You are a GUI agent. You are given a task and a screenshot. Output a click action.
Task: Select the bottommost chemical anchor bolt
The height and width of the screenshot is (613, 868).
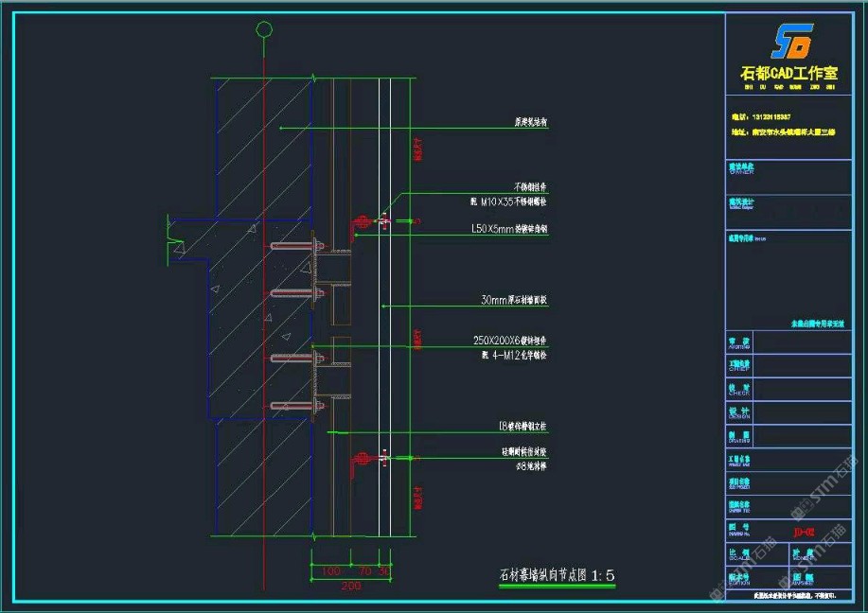pyautogui.click(x=295, y=407)
